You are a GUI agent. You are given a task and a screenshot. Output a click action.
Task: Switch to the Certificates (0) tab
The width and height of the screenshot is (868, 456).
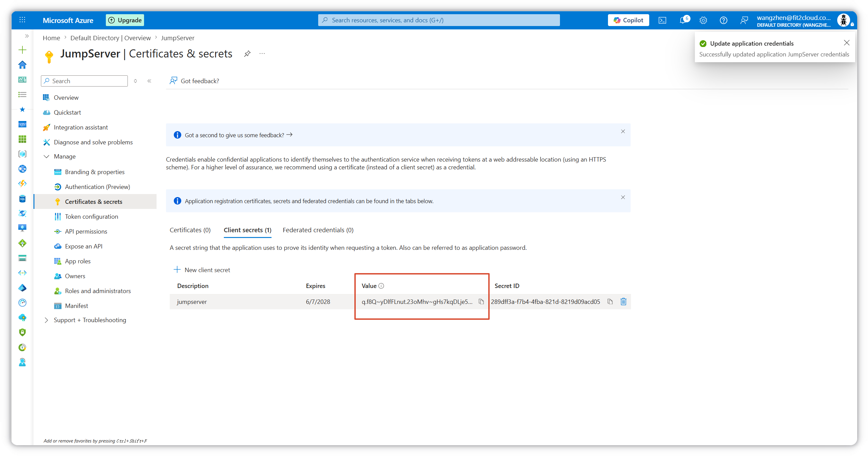click(x=190, y=230)
